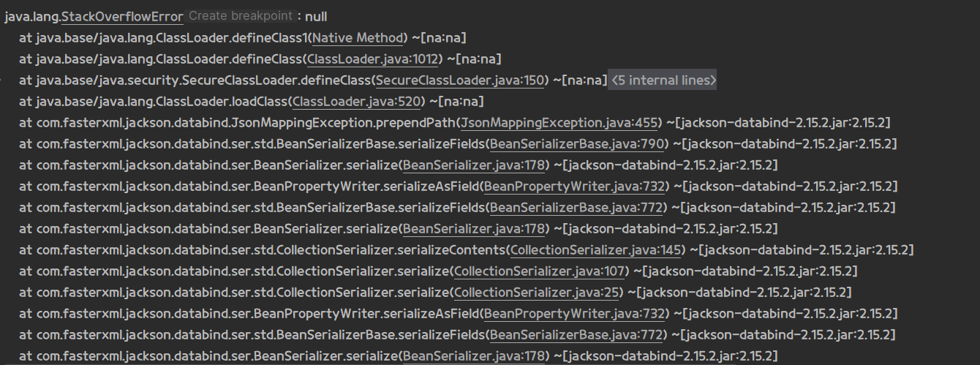The width and height of the screenshot is (980, 365).
Task: Open ClassLoader.java:520 source link
Action: [x=356, y=101]
